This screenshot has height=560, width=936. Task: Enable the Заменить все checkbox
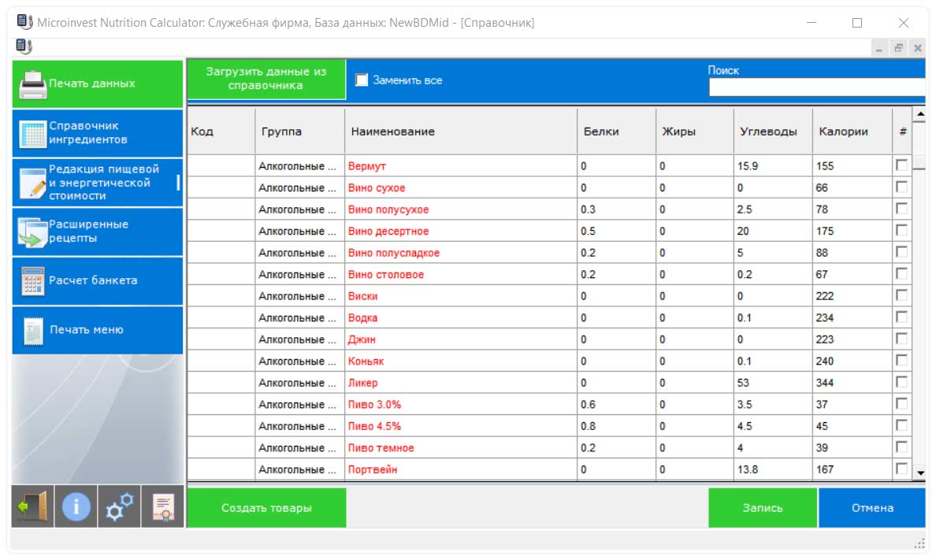[362, 80]
